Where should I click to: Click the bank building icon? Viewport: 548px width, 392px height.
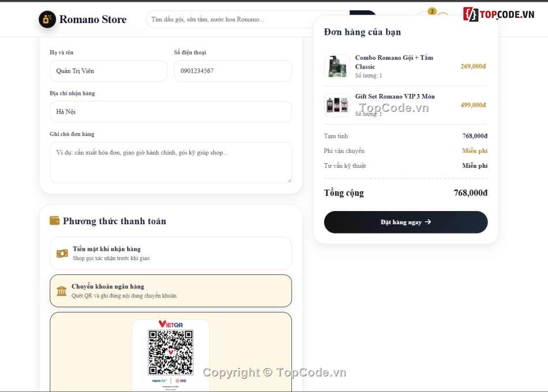point(62,291)
